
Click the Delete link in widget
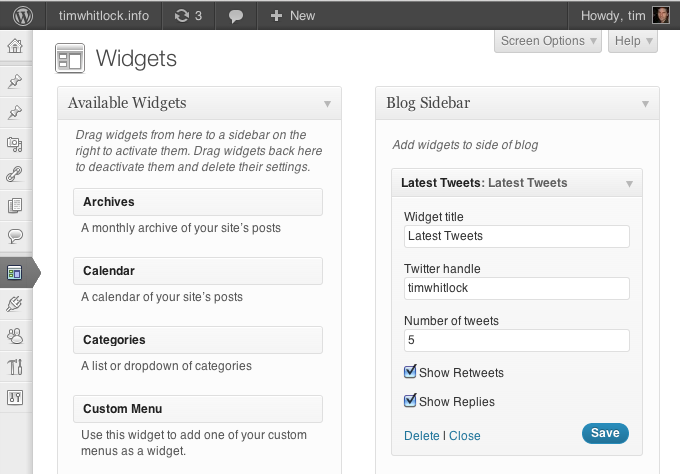pos(421,436)
